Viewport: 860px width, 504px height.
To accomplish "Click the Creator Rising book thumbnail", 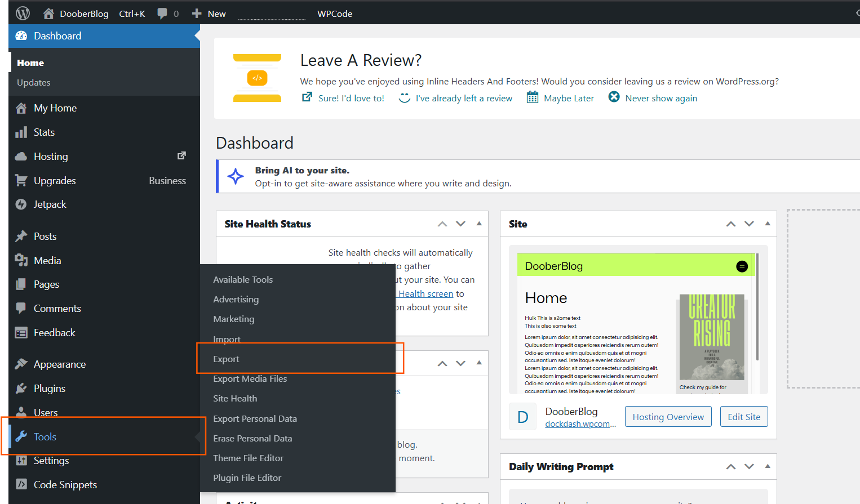I will [x=712, y=337].
